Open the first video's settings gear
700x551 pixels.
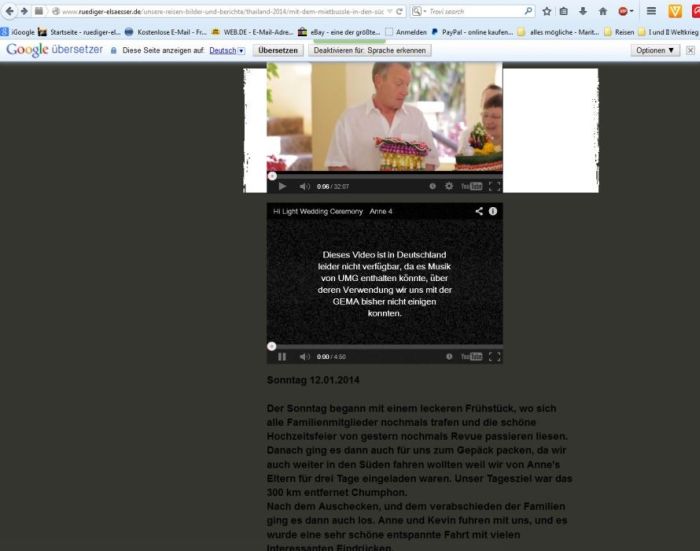point(449,186)
